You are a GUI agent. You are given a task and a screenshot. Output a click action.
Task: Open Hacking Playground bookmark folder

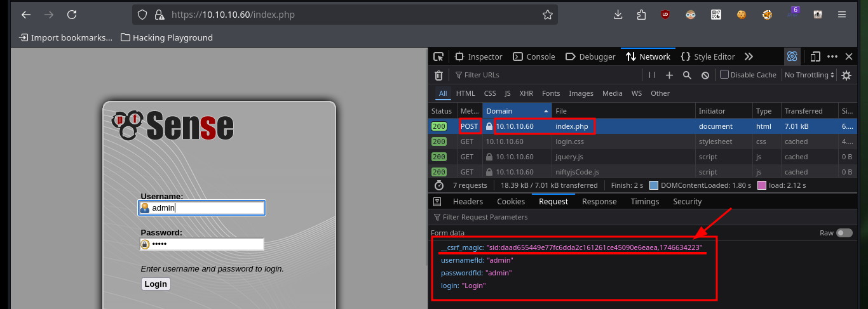click(166, 37)
